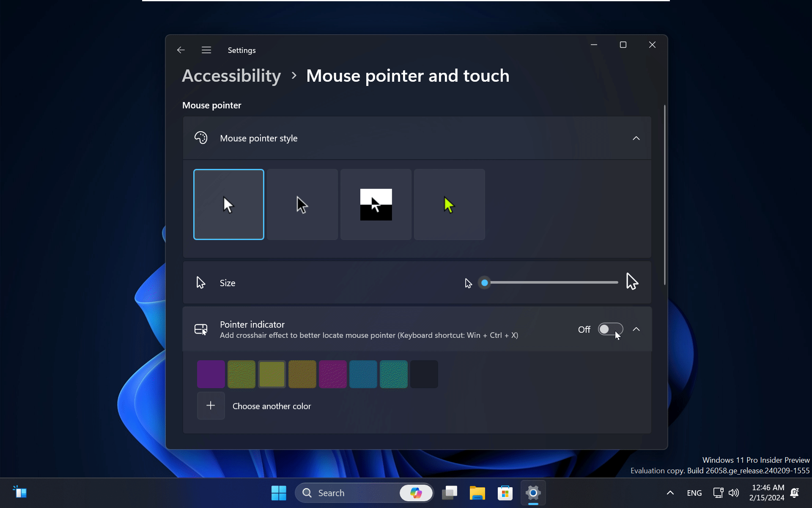Click the volume icon in the system tray
The image size is (812, 508).
pyautogui.click(x=734, y=492)
